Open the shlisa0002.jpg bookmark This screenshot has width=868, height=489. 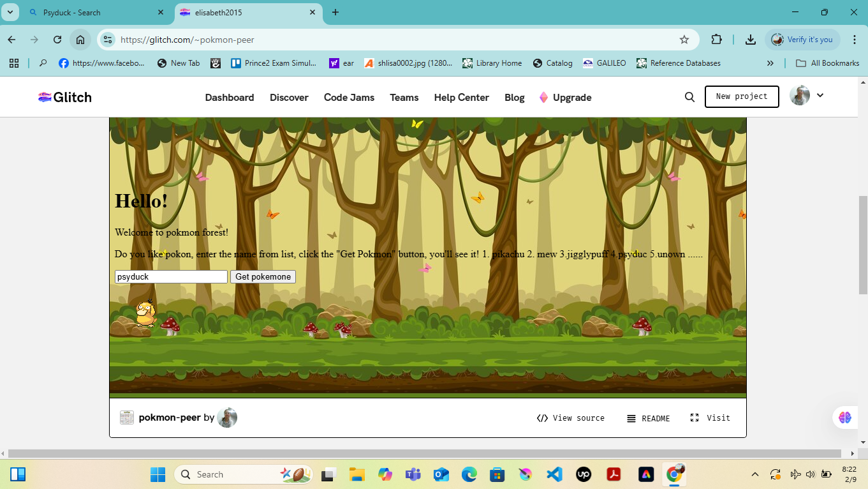(x=408, y=63)
